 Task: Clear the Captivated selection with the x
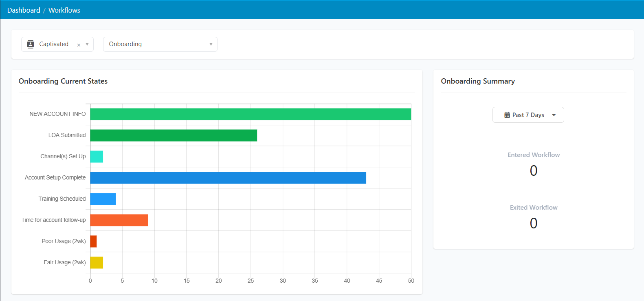tap(79, 45)
